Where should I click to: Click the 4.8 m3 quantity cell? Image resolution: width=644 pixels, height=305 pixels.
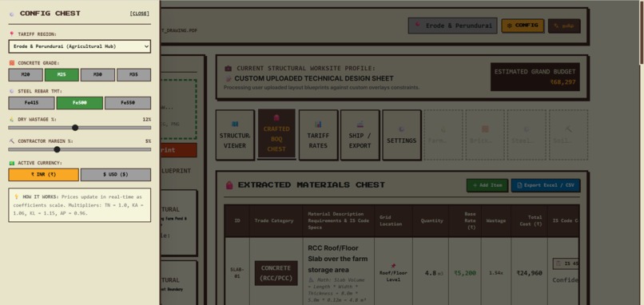tap(431, 273)
